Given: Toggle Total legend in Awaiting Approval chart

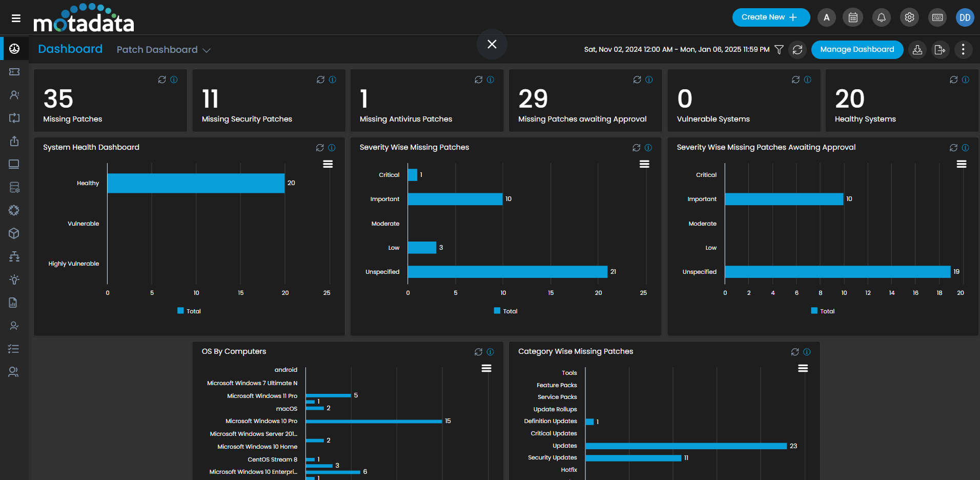Looking at the screenshot, I should coord(823,311).
